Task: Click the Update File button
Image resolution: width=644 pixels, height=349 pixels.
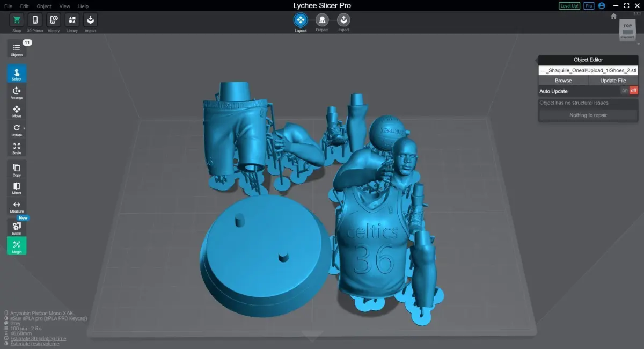Action: point(613,81)
